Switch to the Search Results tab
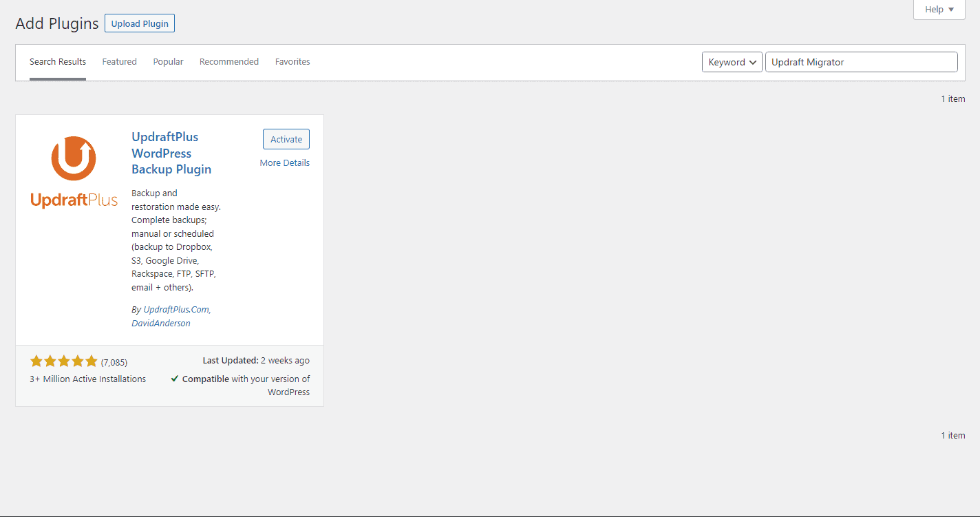 pyautogui.click(x=58, y=62)
